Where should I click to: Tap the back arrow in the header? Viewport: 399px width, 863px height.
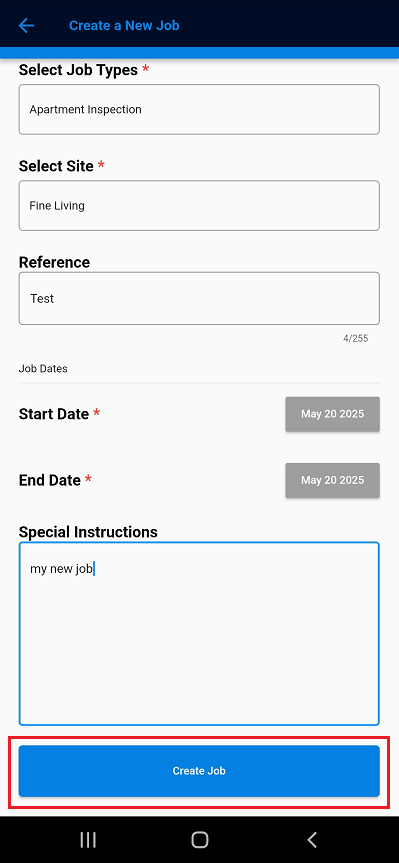point(26,25)
